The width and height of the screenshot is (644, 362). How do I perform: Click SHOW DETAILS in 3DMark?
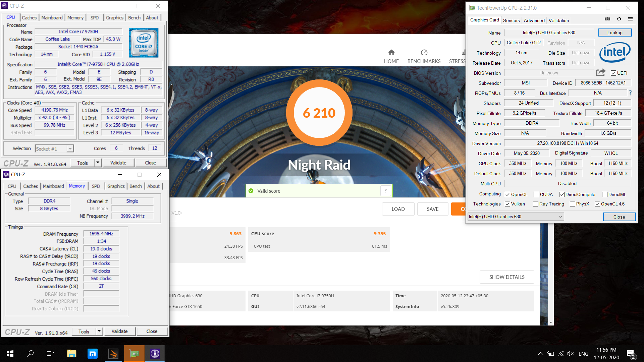507,277
